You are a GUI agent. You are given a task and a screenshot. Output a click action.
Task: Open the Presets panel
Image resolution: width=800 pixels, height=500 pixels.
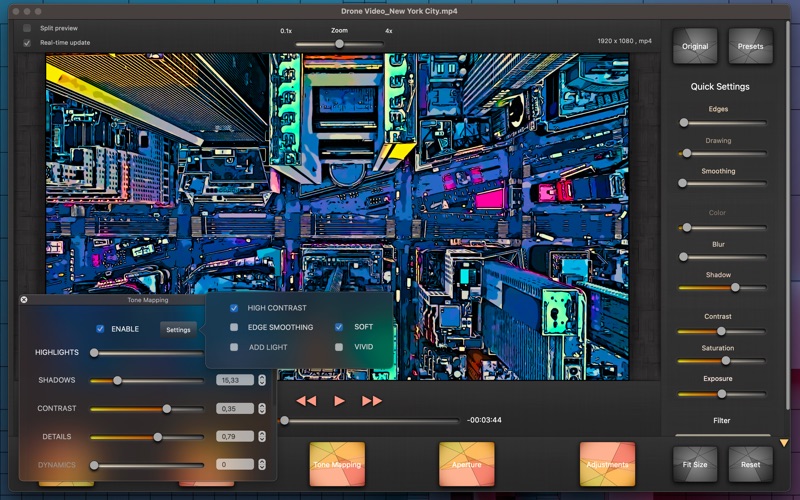pyautogui.click(x=750, y=47)
